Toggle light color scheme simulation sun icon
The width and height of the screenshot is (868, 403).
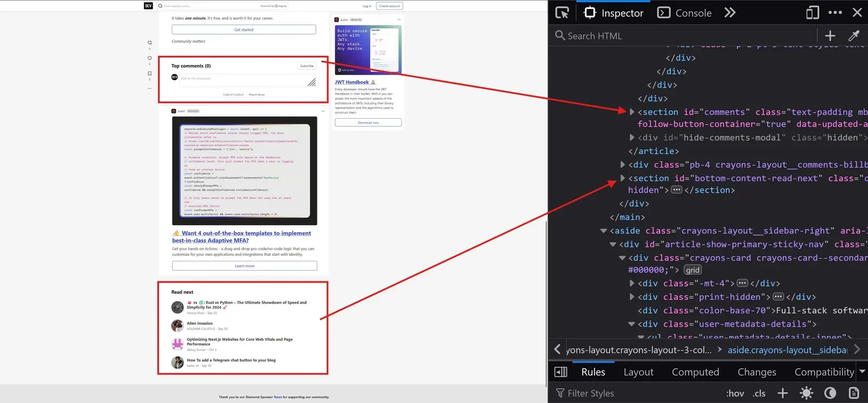806,393
